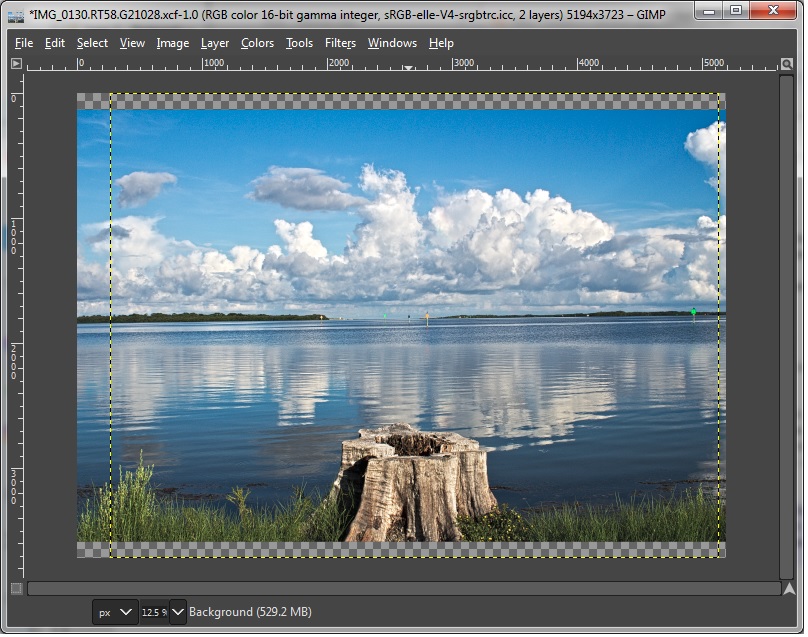Expand the zoom level dropdown arrow
808x637 pixels.
click(x=178, y=612)
